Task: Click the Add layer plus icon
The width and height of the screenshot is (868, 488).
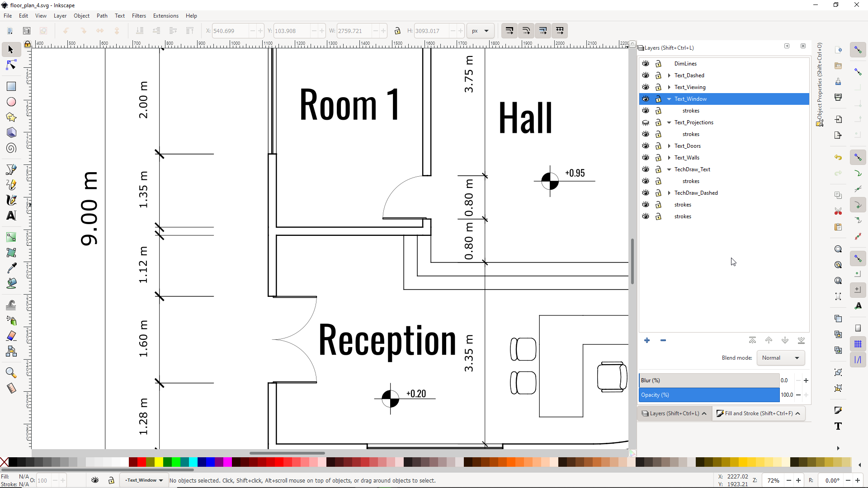Action: point(647,340)
